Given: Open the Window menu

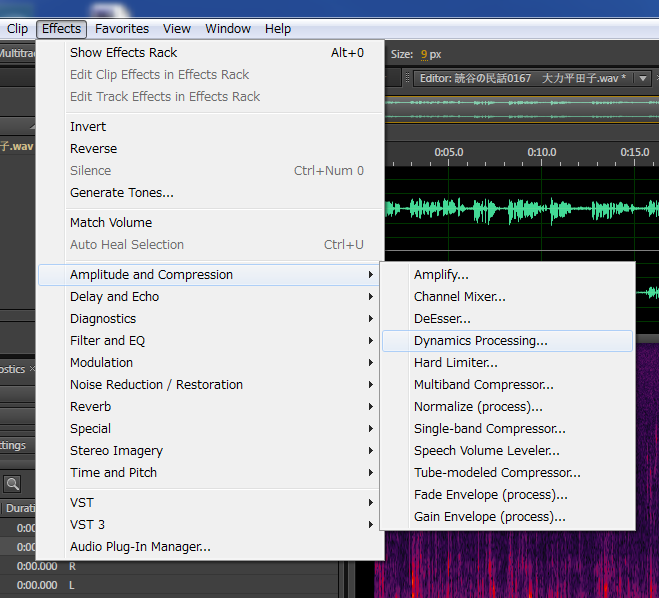Looking at the screenshot, I should point(228,29).
